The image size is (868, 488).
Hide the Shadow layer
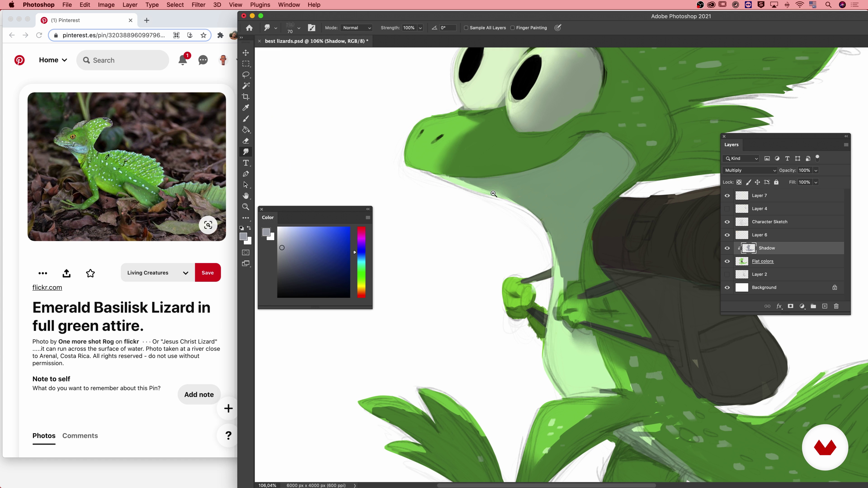click(x=727, y=248)
